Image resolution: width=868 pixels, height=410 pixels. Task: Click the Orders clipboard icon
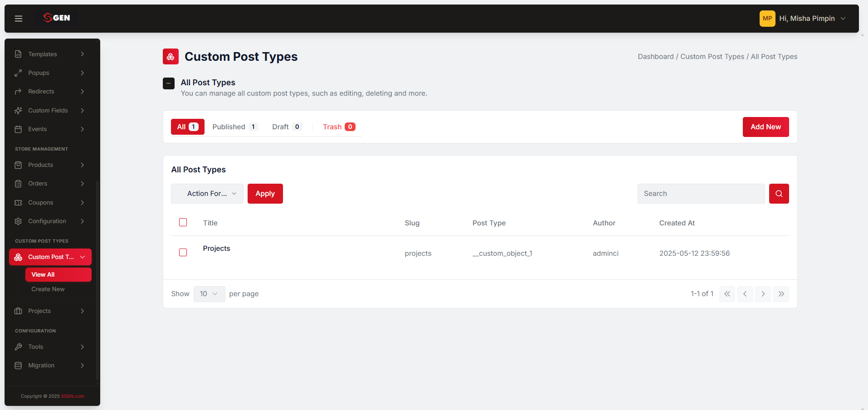[x=18, y=184]
